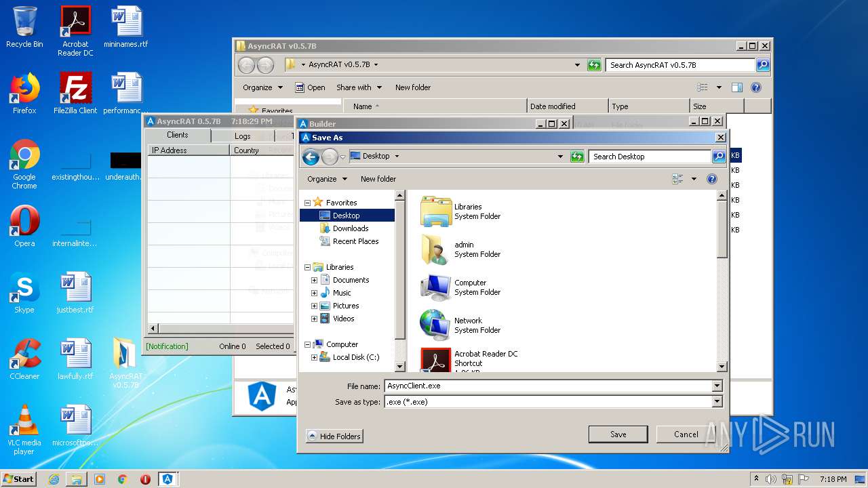Collapse the Favorites tree node
Image resolution: width=868 pixels, height=488 pixels.
307,203
